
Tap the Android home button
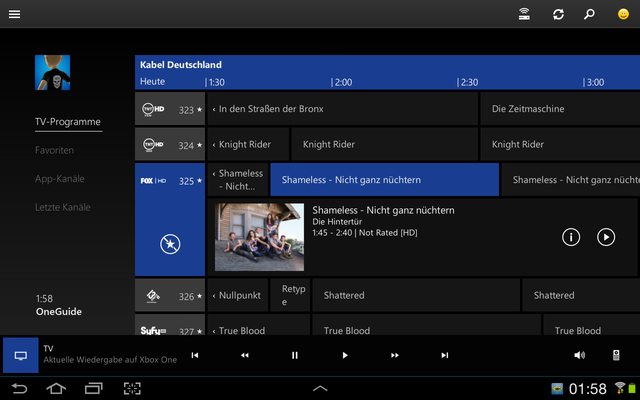(x=56, y=388)
